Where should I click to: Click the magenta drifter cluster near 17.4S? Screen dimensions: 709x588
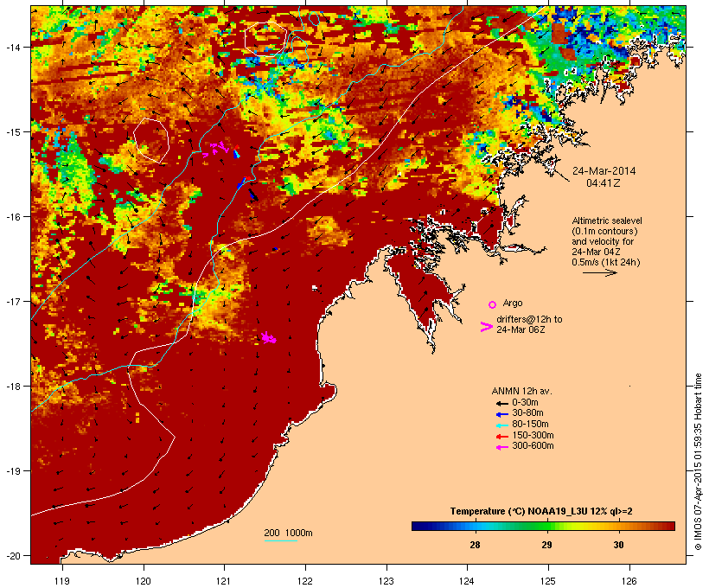[x=269, y=337]
